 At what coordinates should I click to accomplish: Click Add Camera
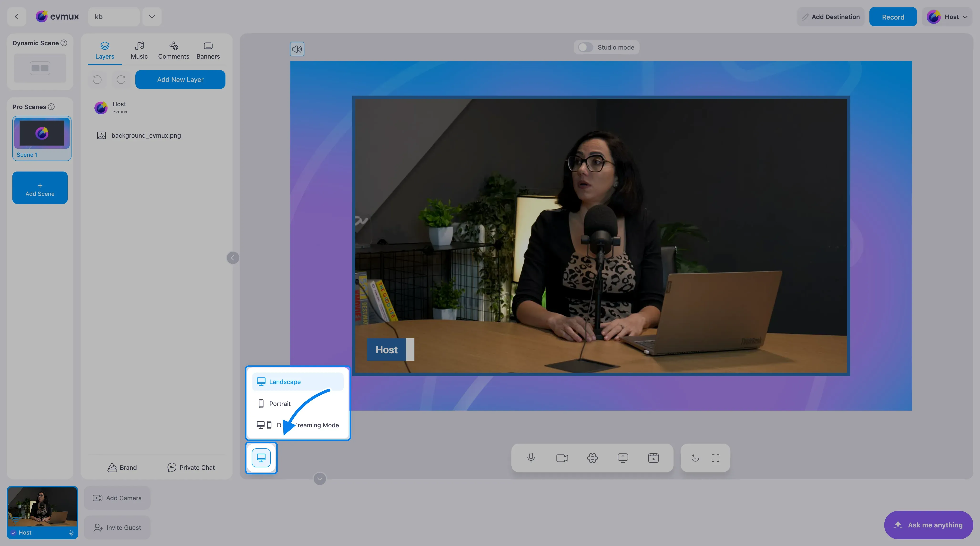[x=117, y=498]
